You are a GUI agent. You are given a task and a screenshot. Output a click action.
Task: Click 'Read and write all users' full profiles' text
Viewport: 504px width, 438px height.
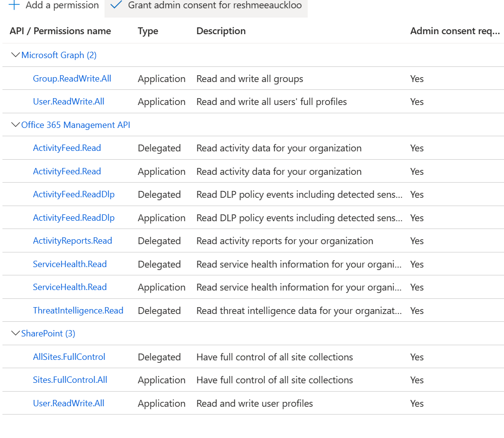coord(272,102)
